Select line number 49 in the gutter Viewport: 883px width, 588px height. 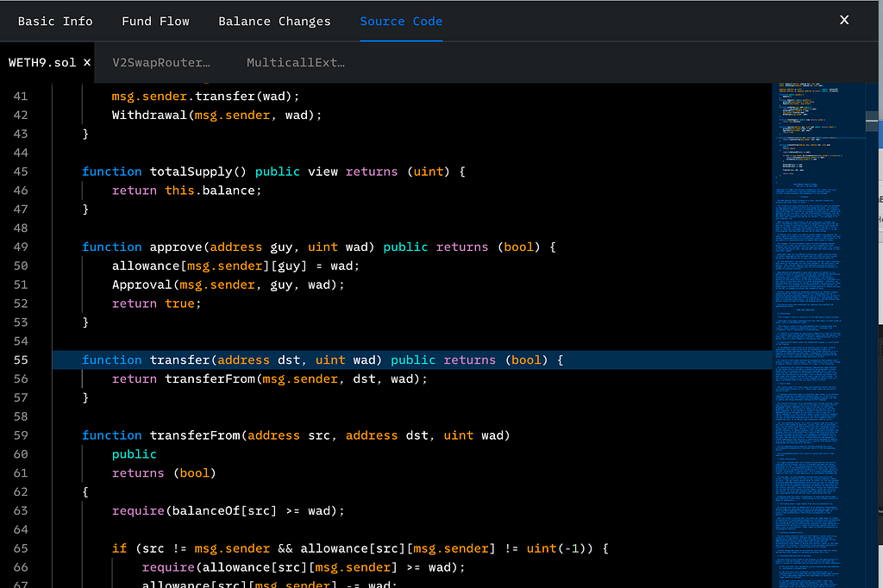(21, 247)
